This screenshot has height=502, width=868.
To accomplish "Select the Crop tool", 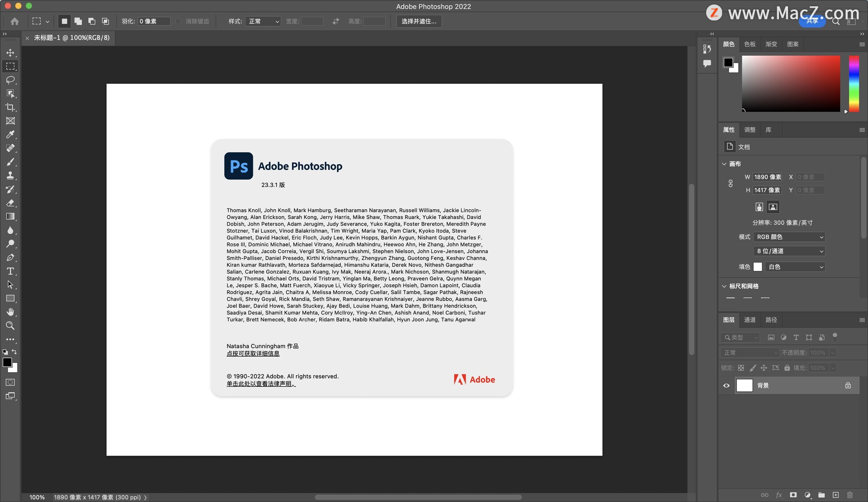I will (10, 107).
